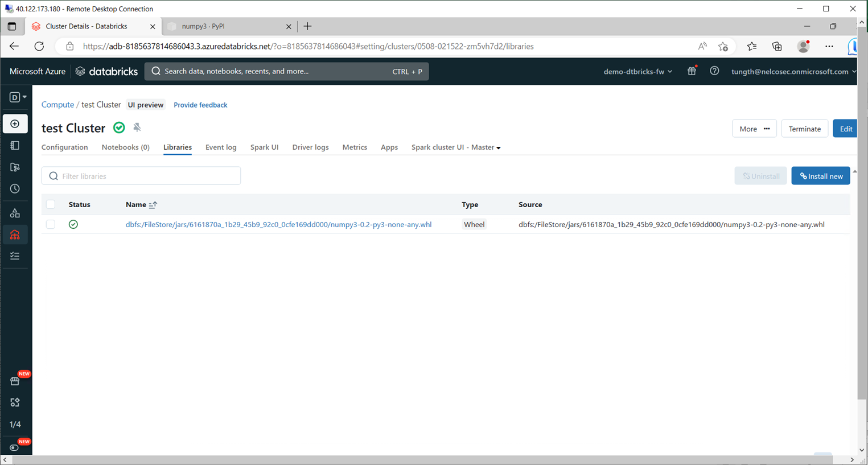Toggle the preview switch at sidebar bottom

[x=15, y=447]
